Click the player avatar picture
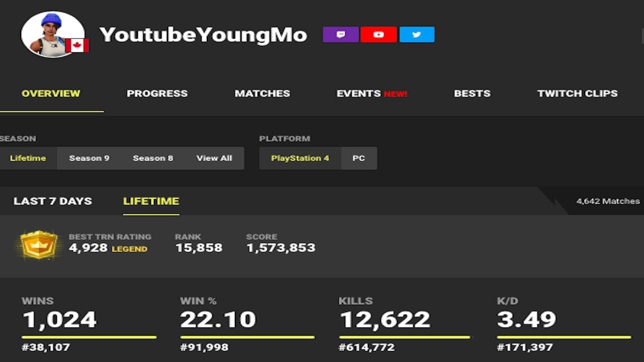 pos(52,34)
